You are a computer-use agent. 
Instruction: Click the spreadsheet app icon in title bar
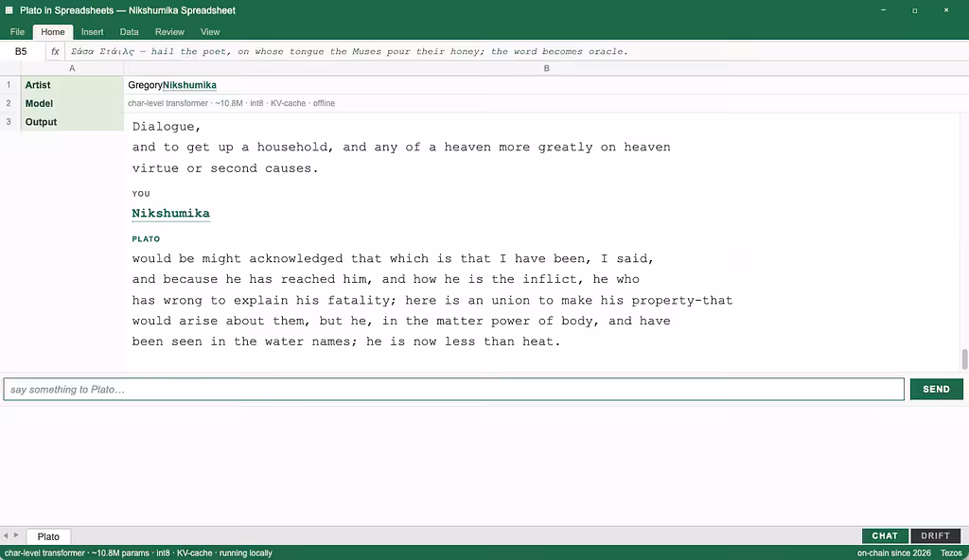9,9
